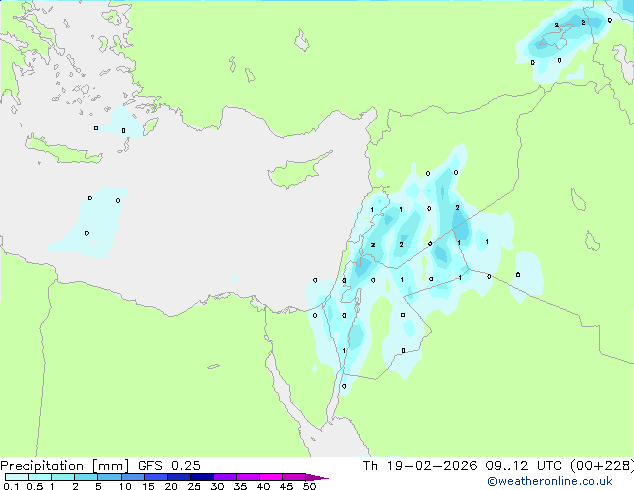634x490 pixels.
Task: Click the 20–25 mm legend color swatch
Action: click(178, 477)
